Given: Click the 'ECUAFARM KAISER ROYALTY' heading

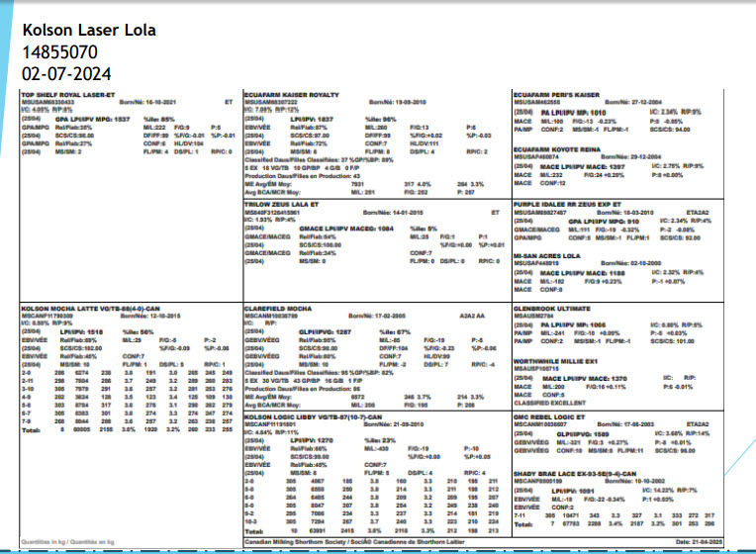Looking at the screenshot, I should tap(292, 95).
